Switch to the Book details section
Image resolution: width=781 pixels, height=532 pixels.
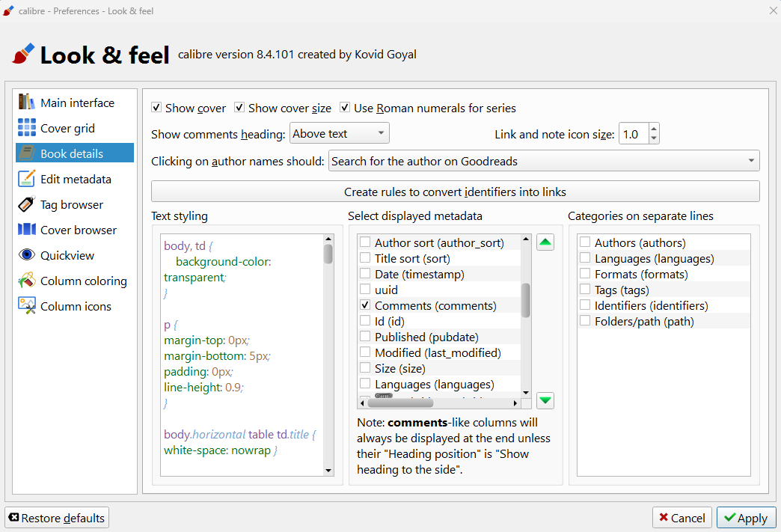pos(72,153)
